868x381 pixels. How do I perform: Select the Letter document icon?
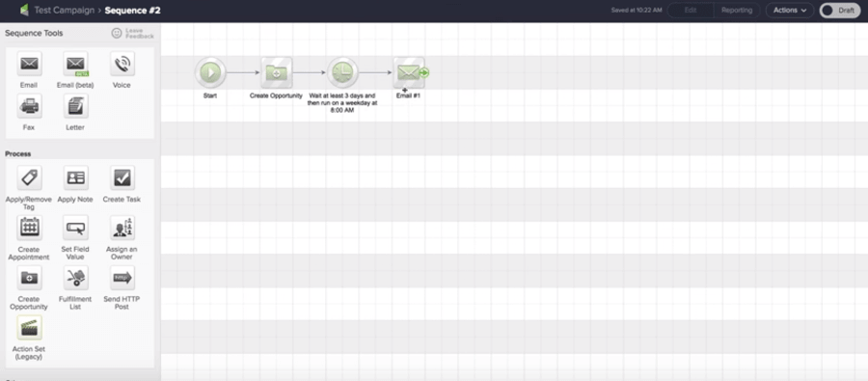click(75, 106)
